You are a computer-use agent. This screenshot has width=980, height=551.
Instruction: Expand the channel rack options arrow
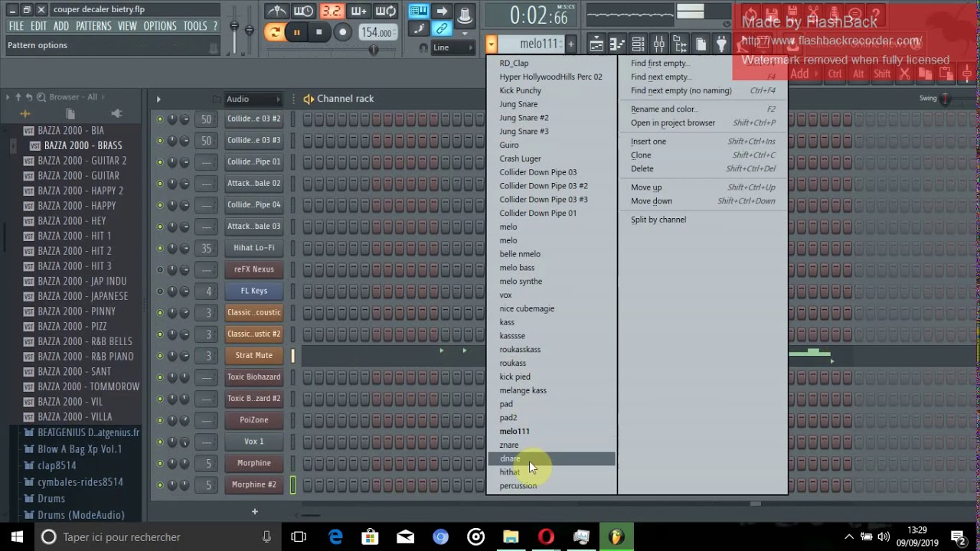click(x=158, y=99)
